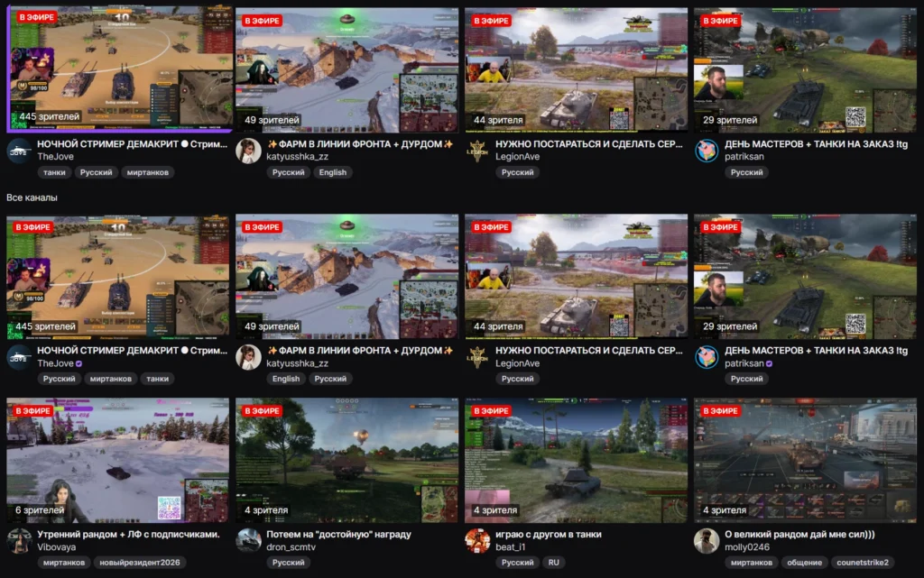Screen dimensions: 924x578
Task: Click the English tag in the top row
Action: 333,172
